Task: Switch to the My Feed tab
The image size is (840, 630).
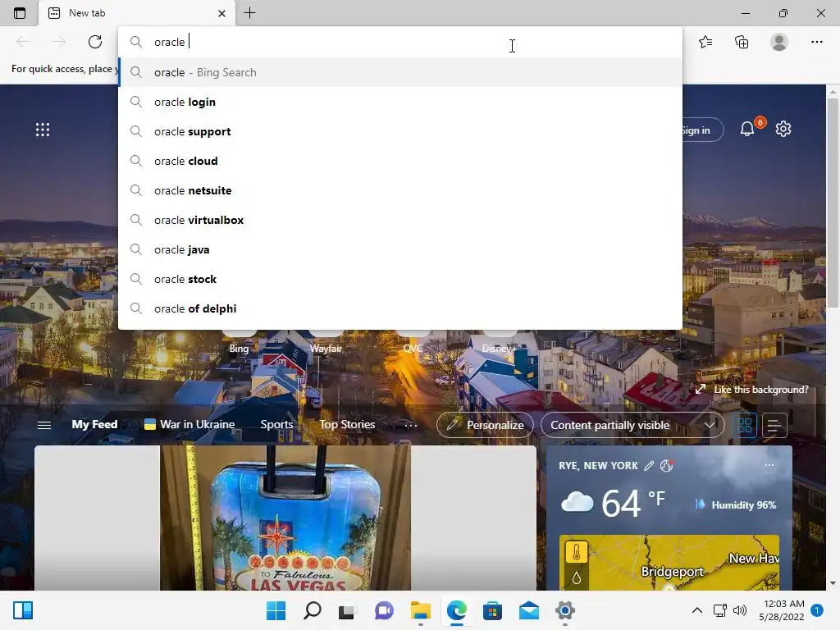Action: tap(94, 424)
